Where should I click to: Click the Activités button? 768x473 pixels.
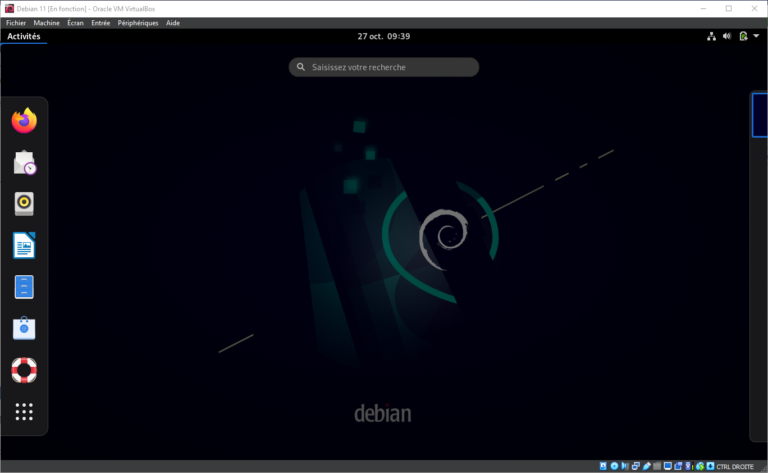pyautogui.click(x=24, y=36)
